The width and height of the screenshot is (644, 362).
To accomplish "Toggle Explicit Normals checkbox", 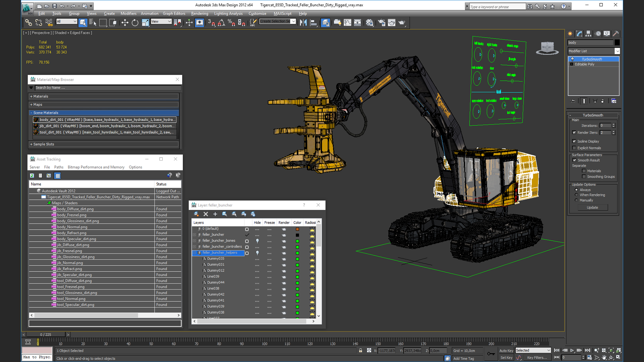I will [x=574, y=148].
